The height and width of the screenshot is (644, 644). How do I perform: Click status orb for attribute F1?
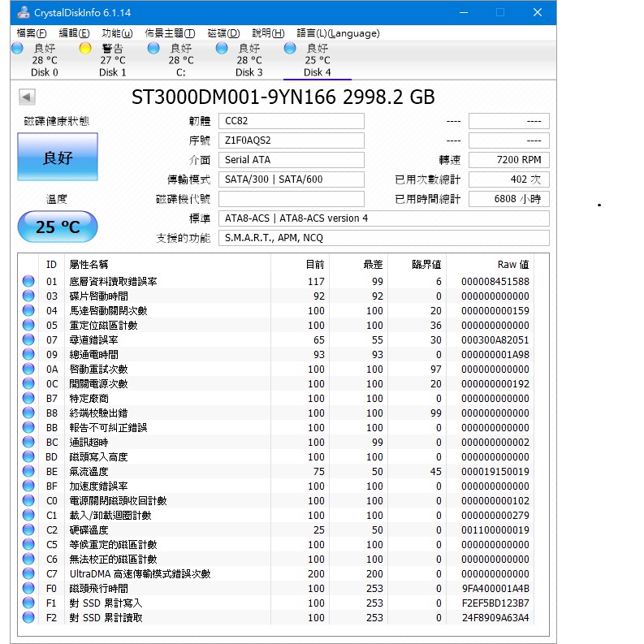pyautogui.click(x=28, y=603)
